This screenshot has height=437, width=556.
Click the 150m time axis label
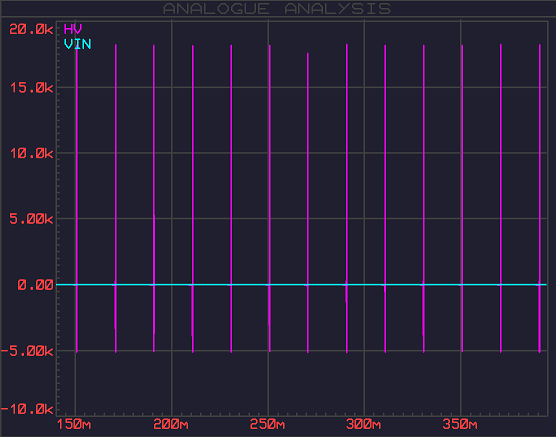[x=74, y=424]
